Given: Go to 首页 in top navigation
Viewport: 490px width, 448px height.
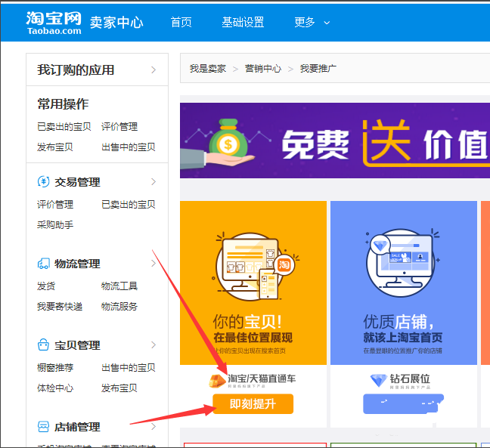Looking at the screenshot, I should [181, 23].
